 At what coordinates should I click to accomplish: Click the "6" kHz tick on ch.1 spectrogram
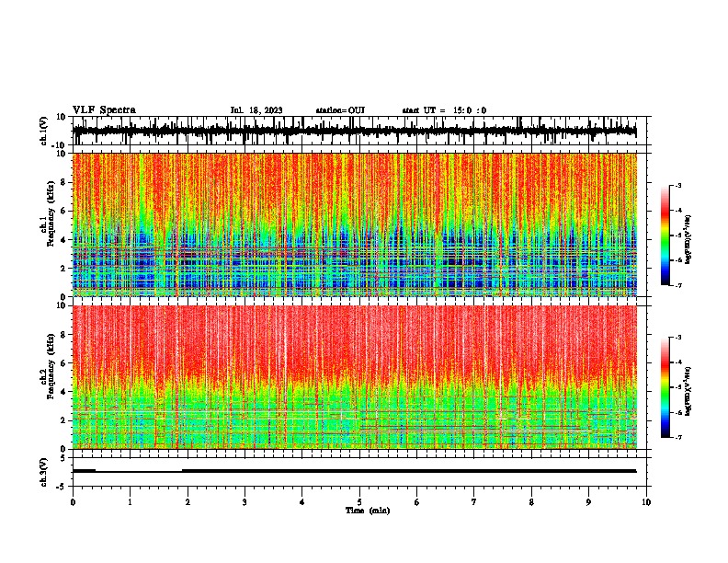pyautogui.click(x=64, y=211)
